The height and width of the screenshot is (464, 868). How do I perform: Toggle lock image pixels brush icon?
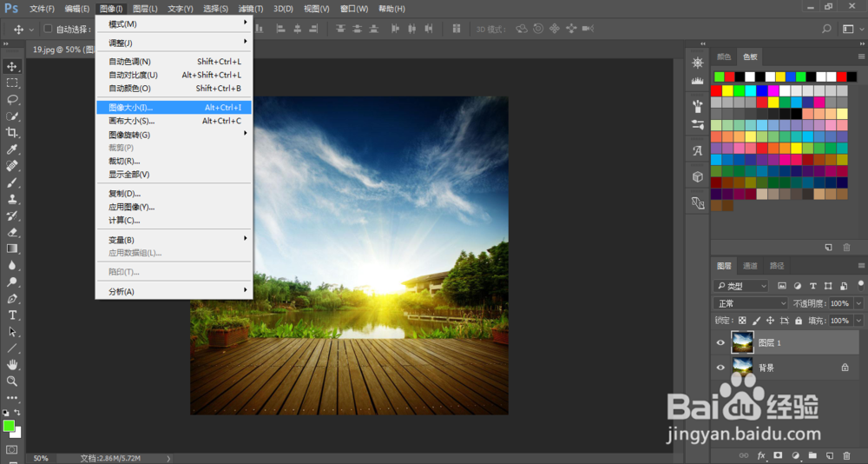756,321
